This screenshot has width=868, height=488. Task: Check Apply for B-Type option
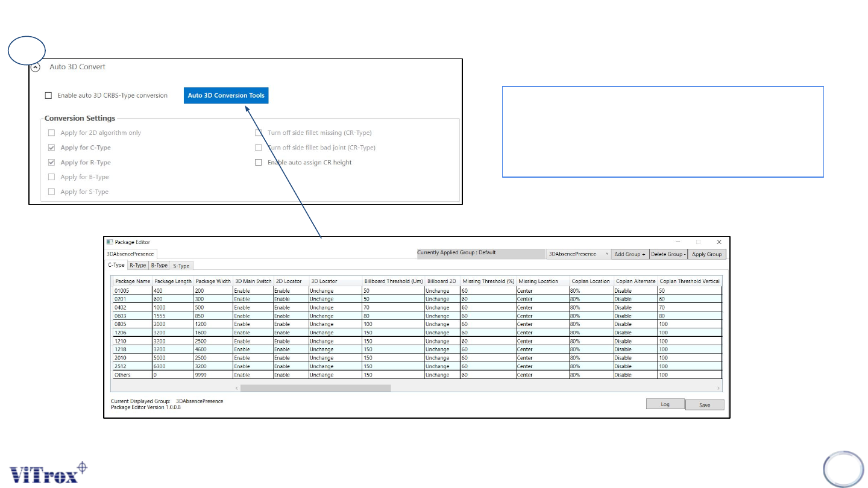(52, 177)
